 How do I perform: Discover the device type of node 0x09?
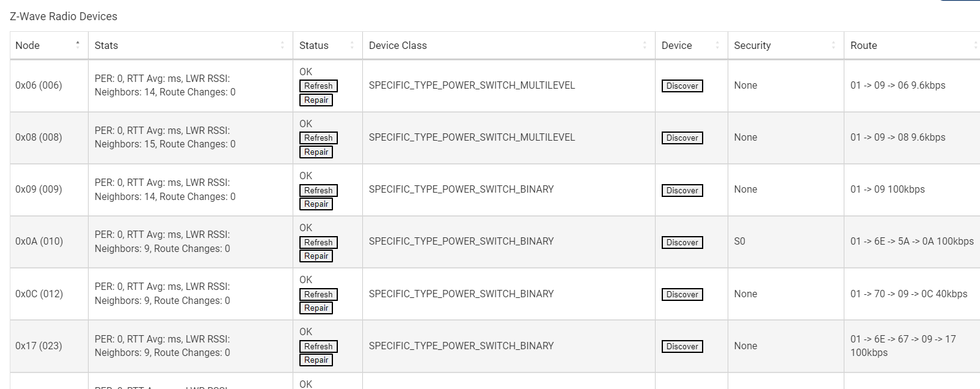click(681, 190)
